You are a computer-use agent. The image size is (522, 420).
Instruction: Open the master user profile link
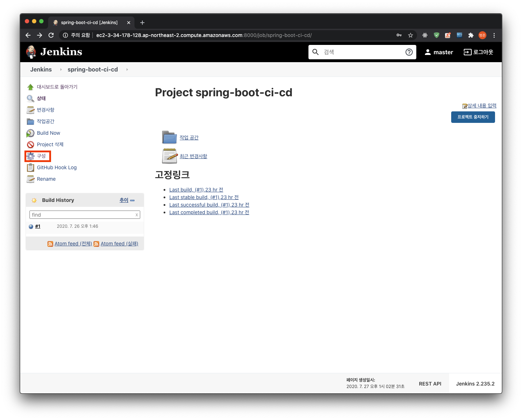click(x=439, y=52)
